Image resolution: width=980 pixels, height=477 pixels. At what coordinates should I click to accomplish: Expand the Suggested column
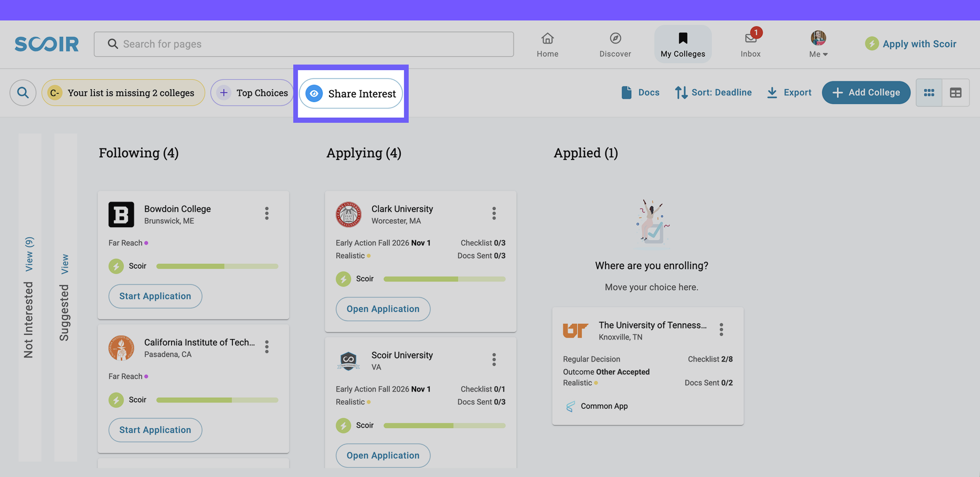click(x=65, y=264)
